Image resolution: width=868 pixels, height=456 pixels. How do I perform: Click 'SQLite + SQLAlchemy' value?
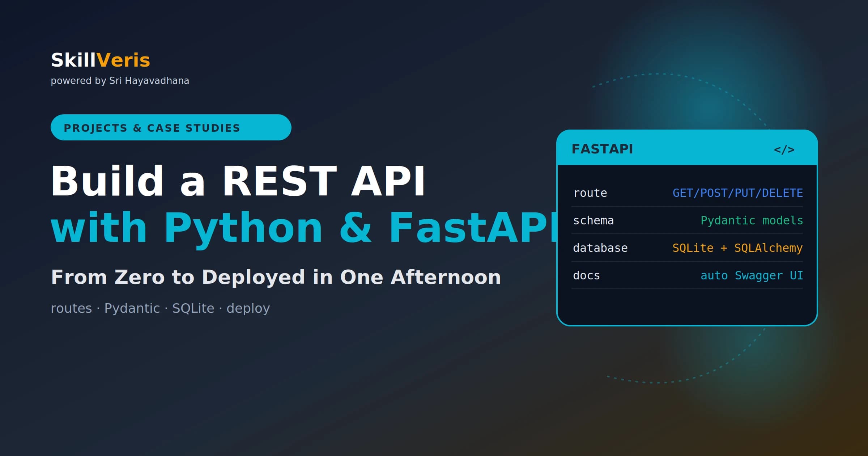click(x=737, y=248)
